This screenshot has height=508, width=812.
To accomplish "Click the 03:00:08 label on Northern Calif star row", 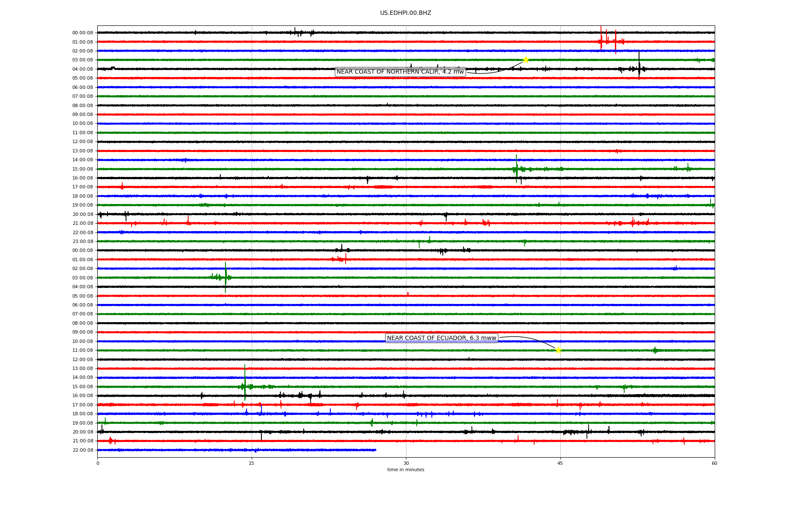I will tap(83, 60).
